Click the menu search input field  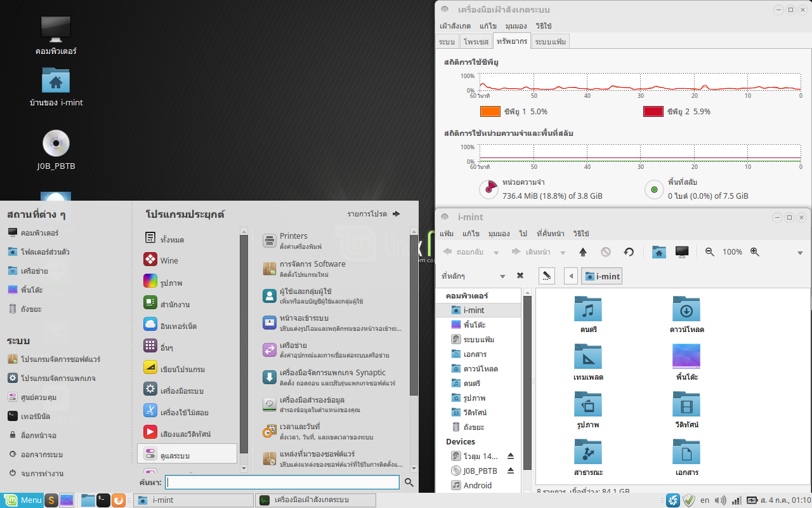click(282, 483)
